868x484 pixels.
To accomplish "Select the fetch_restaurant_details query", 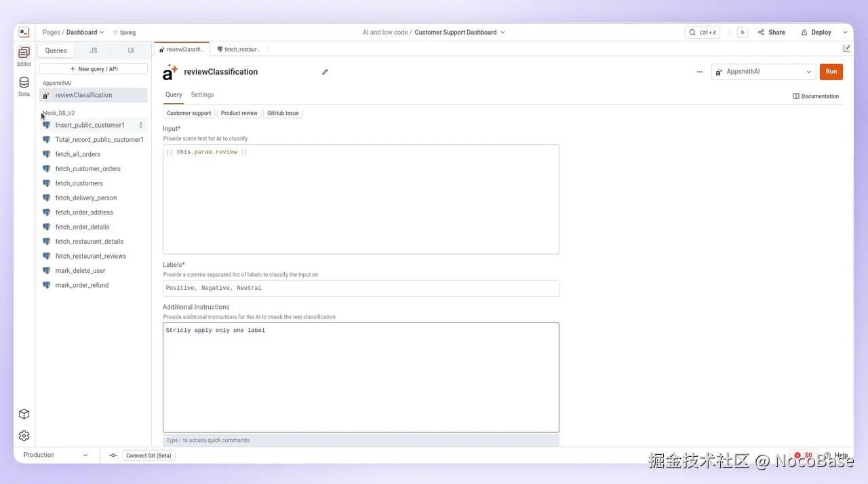I will pos(94,242).
